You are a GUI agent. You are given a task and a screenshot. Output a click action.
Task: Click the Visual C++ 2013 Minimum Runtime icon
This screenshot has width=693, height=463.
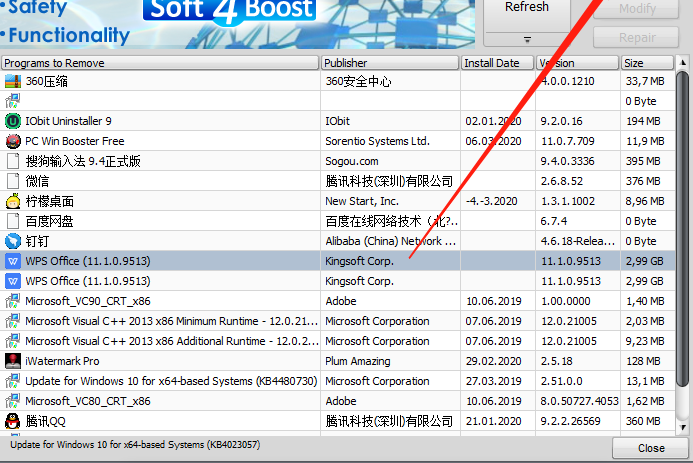(13, 321)
